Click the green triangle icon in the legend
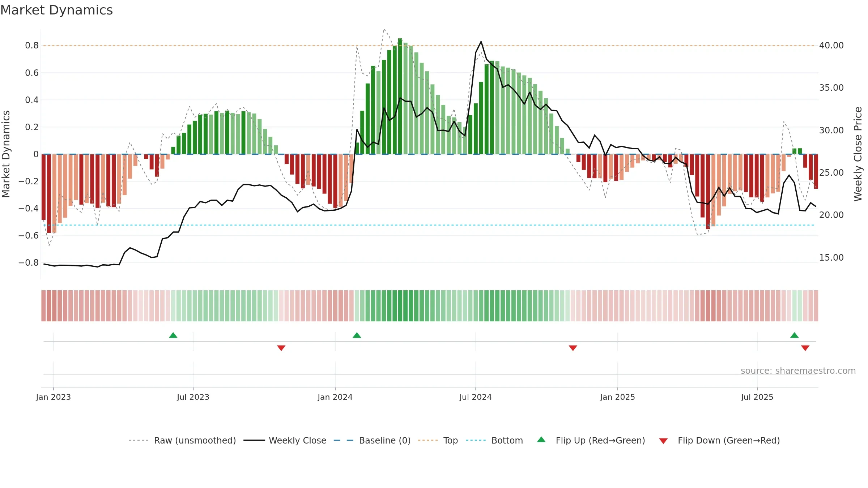Image resolution: width=868 pixels, height=488 pixels. (541, 440)
